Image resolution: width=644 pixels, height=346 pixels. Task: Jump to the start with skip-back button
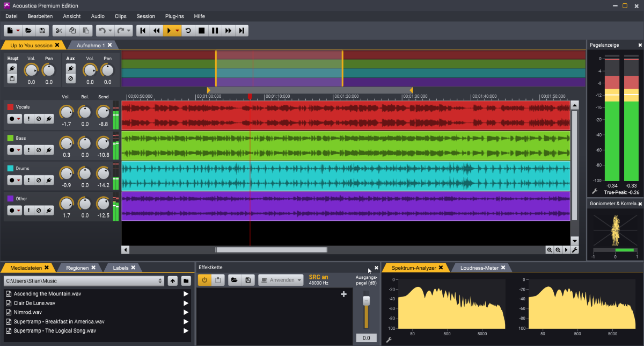tap(143, 31)
